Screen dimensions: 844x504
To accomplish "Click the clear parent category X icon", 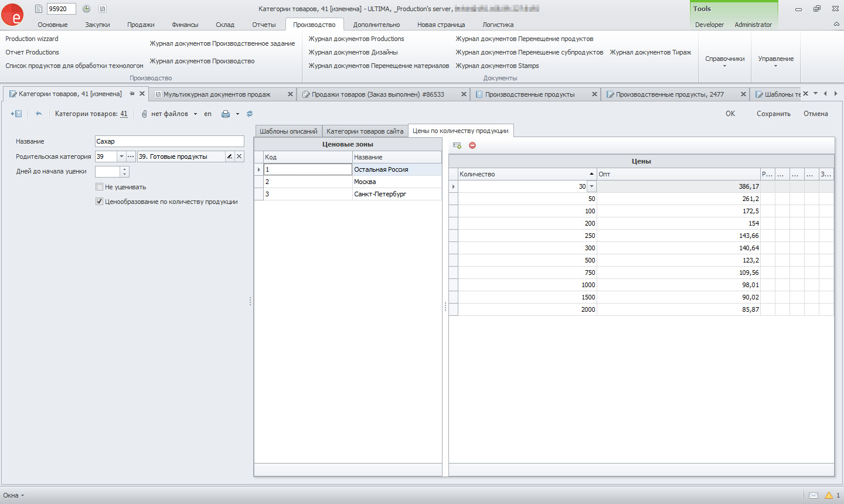I will point(239,156).
